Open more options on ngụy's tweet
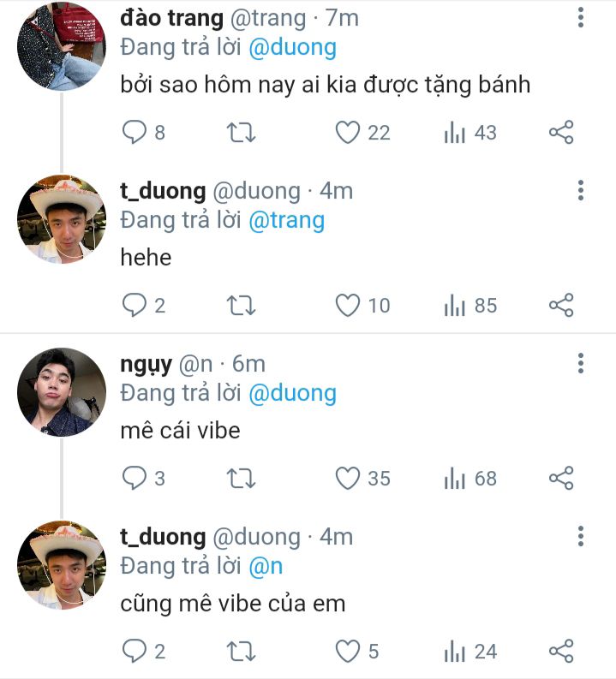616x679 pixels. click(x=581, y=363)
